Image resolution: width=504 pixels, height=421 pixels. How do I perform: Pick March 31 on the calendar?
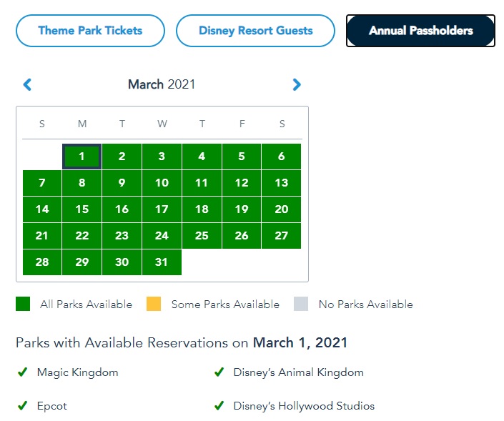pyautogui.click(x=162, y=262)
